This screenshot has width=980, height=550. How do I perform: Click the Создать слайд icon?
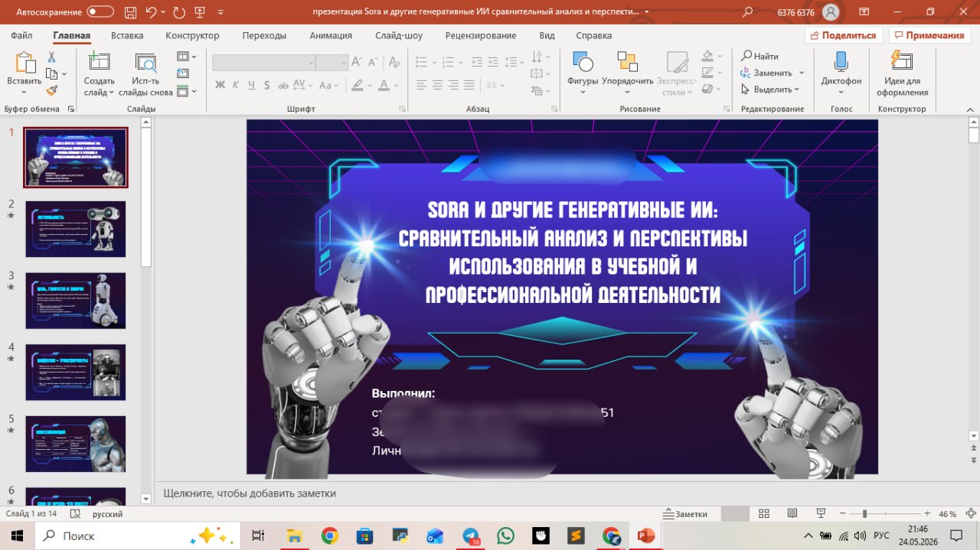pyautogui.click(x=99, y=63)
